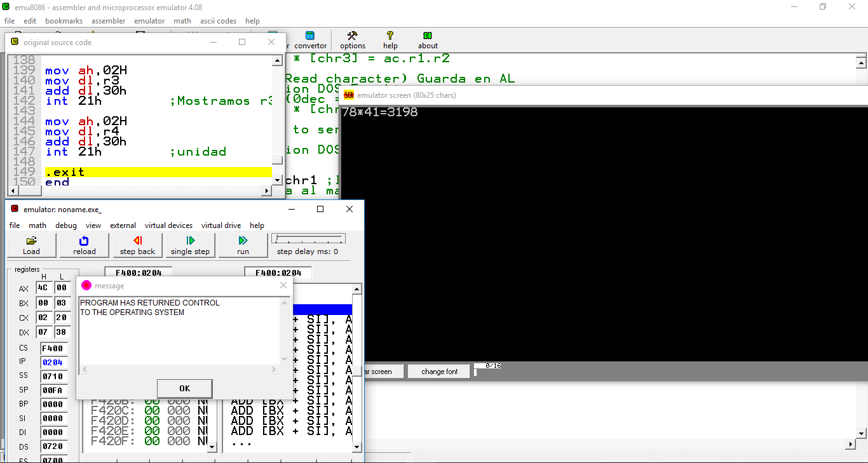
Task: Open the options tool in main toolbar
Action: pyautogui.click(x=353, y=41)
